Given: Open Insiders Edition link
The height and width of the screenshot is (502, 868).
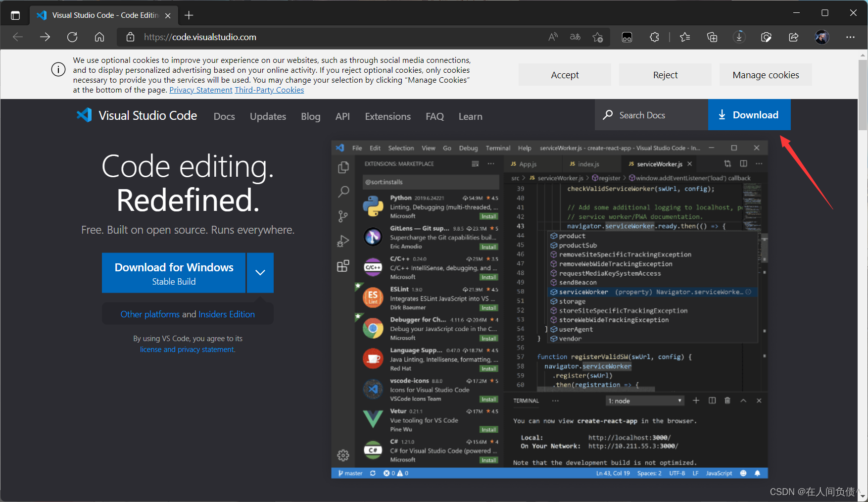Looking at the screenshot, I should pos(227,314).
